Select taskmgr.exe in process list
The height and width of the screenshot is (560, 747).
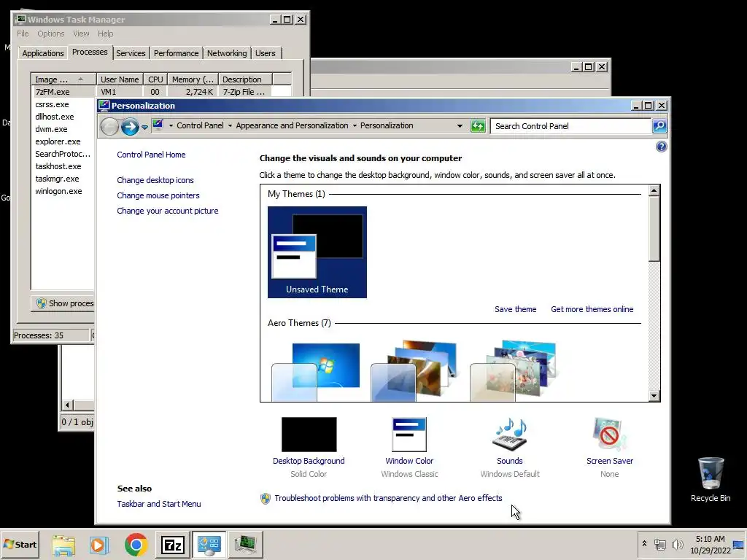tap(57, 179)
